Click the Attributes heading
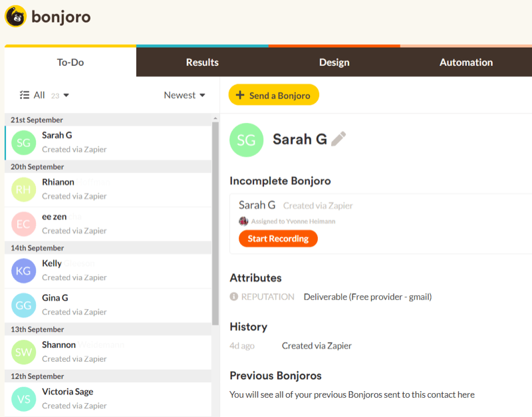This screenshot has height=417, width=532. pyautogui.click(x=256, y=278)
